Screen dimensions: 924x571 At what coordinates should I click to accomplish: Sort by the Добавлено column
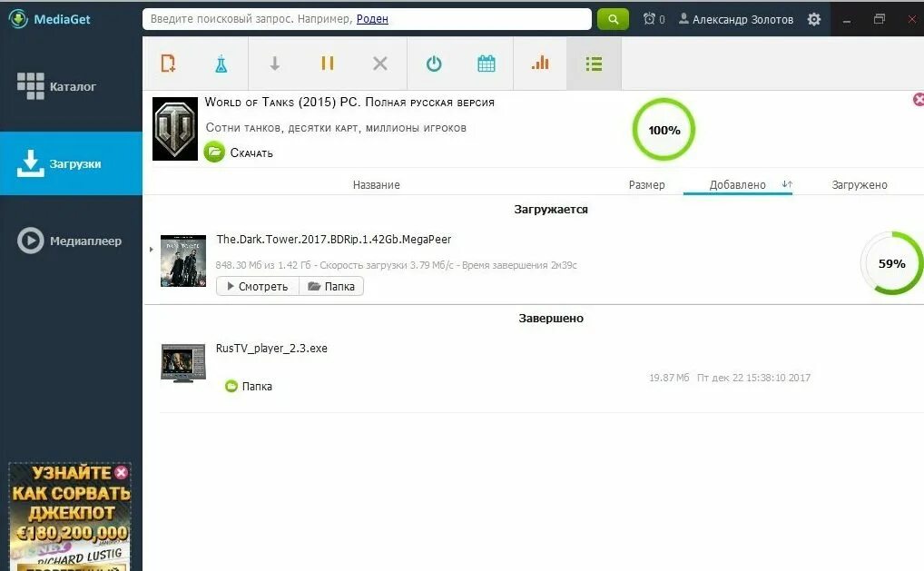tap(737, 185)
